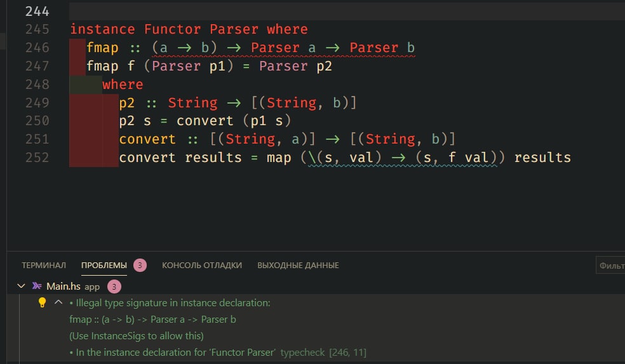Viewport: 625px width, 364px height.
Task: Open the ТЕРМИНАЛ tab
Action: click(44, 265)
